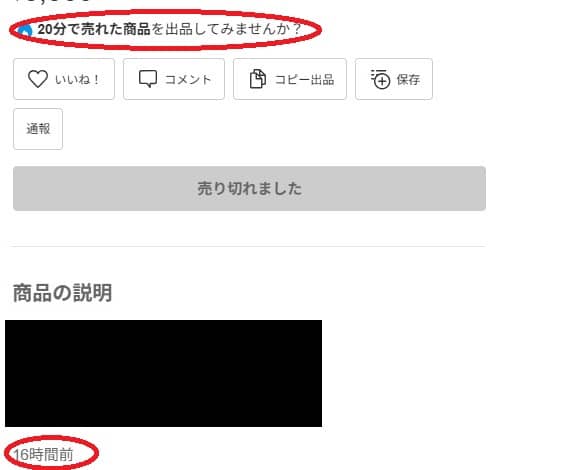This screenshot has height=470, width=564.
Task: Click the black redacted description block
Action: [x=163, y=373]
